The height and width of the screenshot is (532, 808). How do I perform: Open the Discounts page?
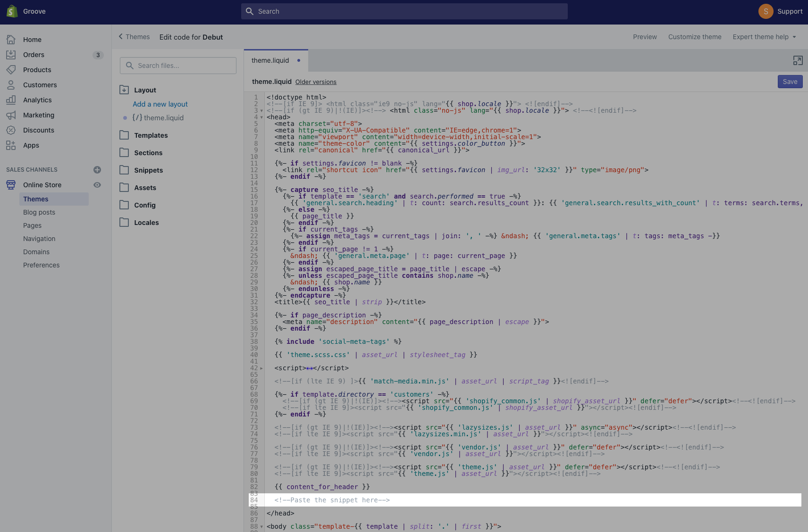(38, 130)
